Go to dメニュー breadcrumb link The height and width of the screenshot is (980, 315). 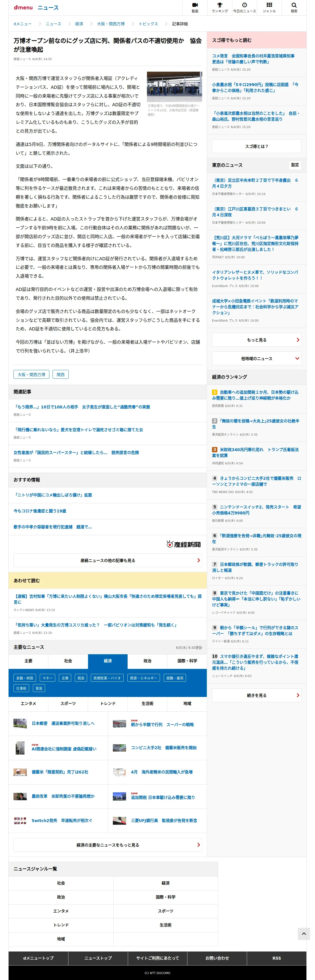[x=22, y=24]
